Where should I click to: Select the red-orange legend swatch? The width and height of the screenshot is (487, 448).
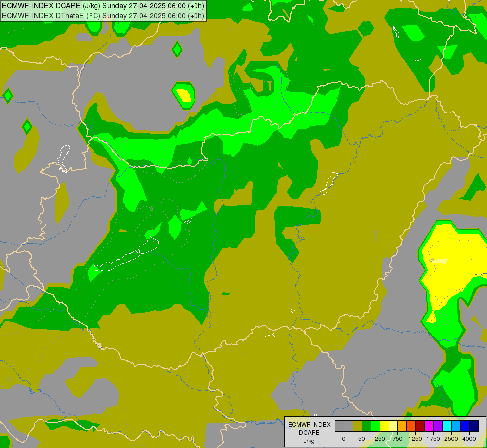tap(411, 426)
